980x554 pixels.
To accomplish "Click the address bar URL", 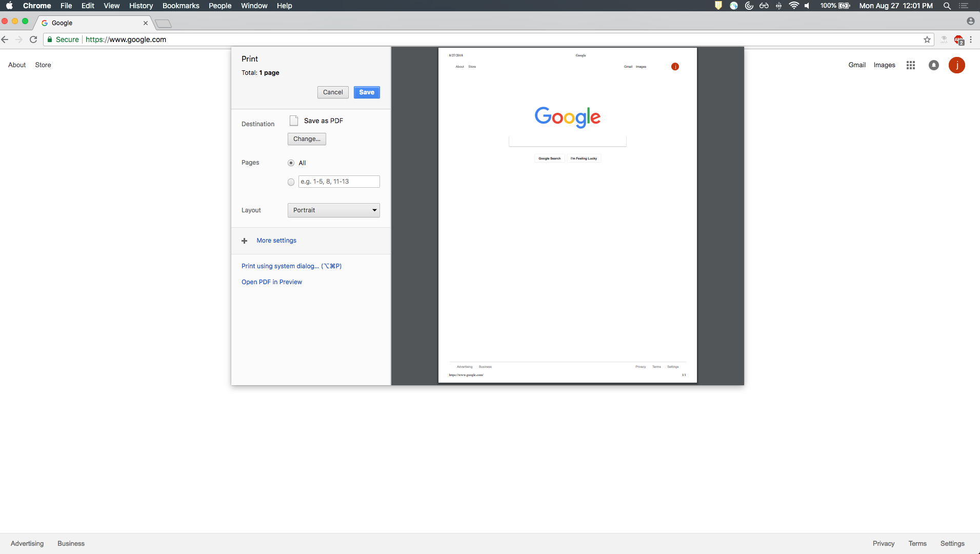I will click(x=126, y=39).
